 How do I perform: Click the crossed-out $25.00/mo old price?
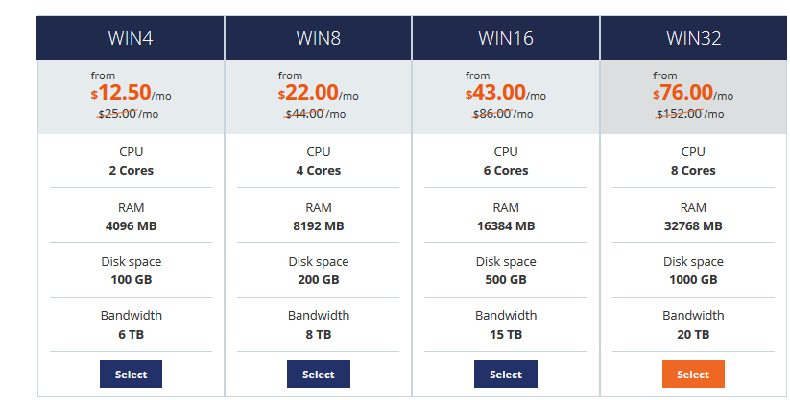[x=128, y=114]
